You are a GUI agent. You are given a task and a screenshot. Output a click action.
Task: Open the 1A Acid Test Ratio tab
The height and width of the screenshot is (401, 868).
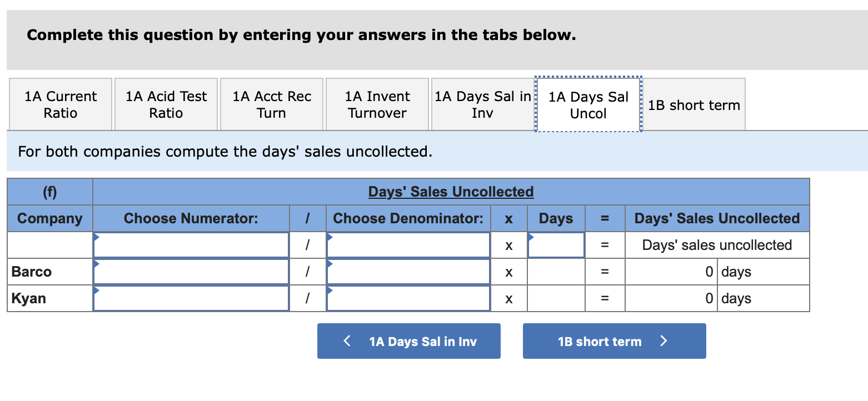point(166,104)
